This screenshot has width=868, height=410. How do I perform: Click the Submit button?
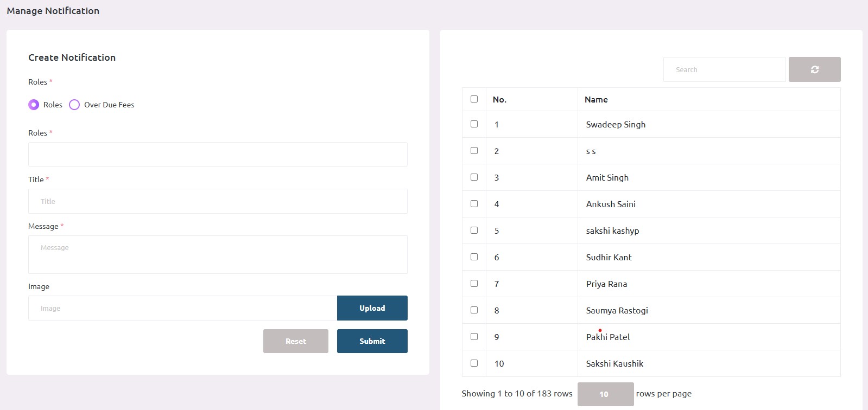372,341
